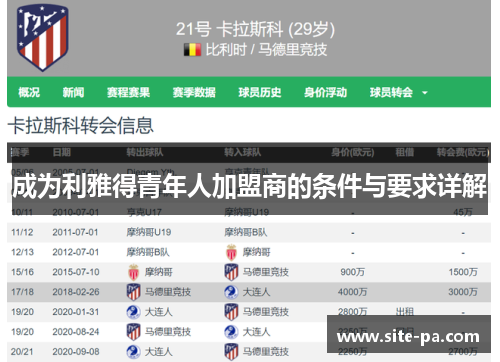The image size is (500, 362).
Task: Select the 球员转会 menu item
Action: (391, 92)
